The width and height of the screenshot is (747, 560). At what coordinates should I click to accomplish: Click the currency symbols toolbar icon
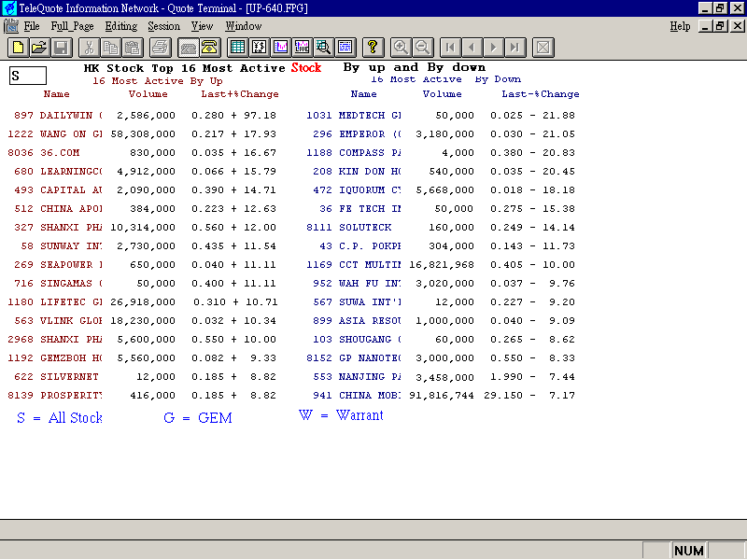[x=259, y=48]
